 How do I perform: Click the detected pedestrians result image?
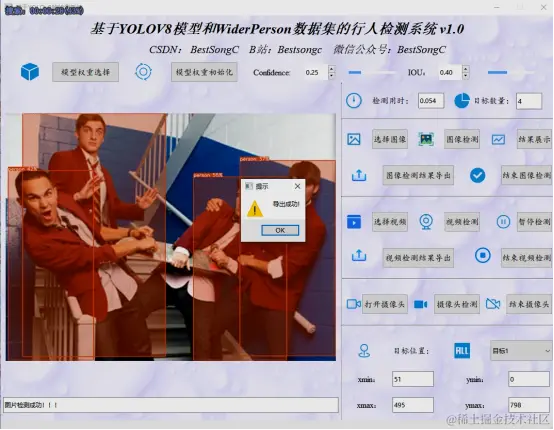(171, 237)
